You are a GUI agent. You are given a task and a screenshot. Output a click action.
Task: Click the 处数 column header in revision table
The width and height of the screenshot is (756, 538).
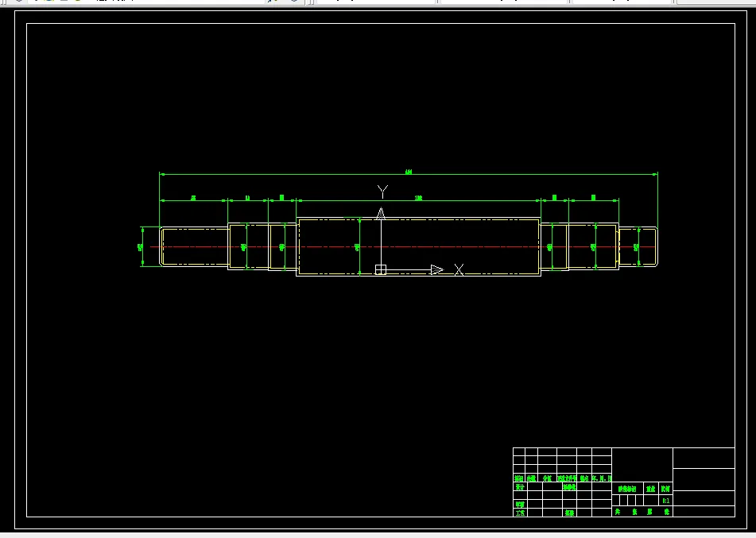(x=531, y=478)
